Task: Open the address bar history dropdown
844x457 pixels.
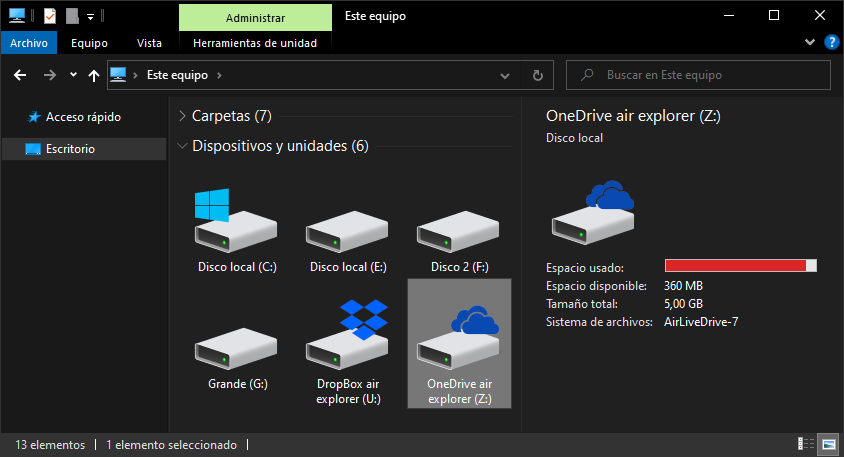Action: (512, 75)
